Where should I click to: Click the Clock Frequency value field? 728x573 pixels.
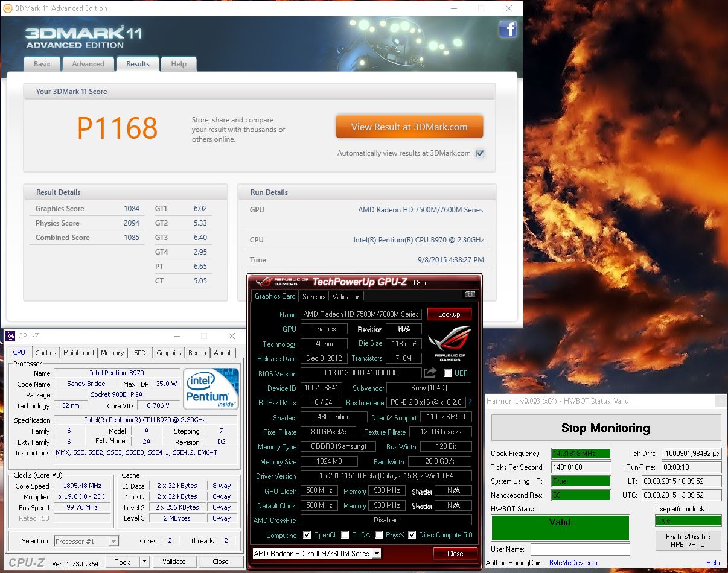pyautogui.click(x=581, y=454)
